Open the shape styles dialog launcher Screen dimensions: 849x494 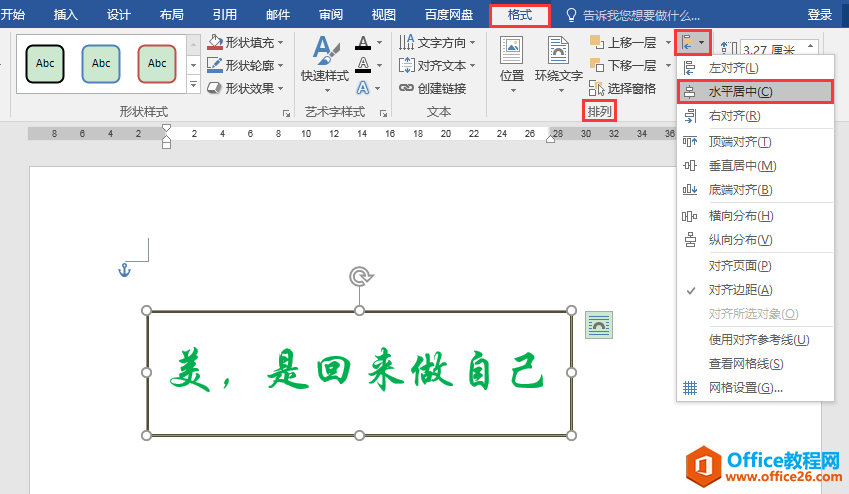(x=286, y=113)
